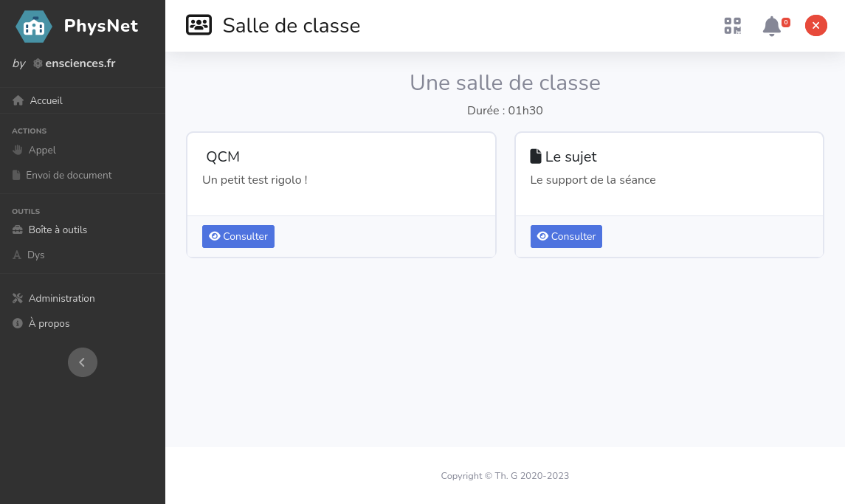Click the Le sujet card title
Screen dimensions: 845x504
570,156
